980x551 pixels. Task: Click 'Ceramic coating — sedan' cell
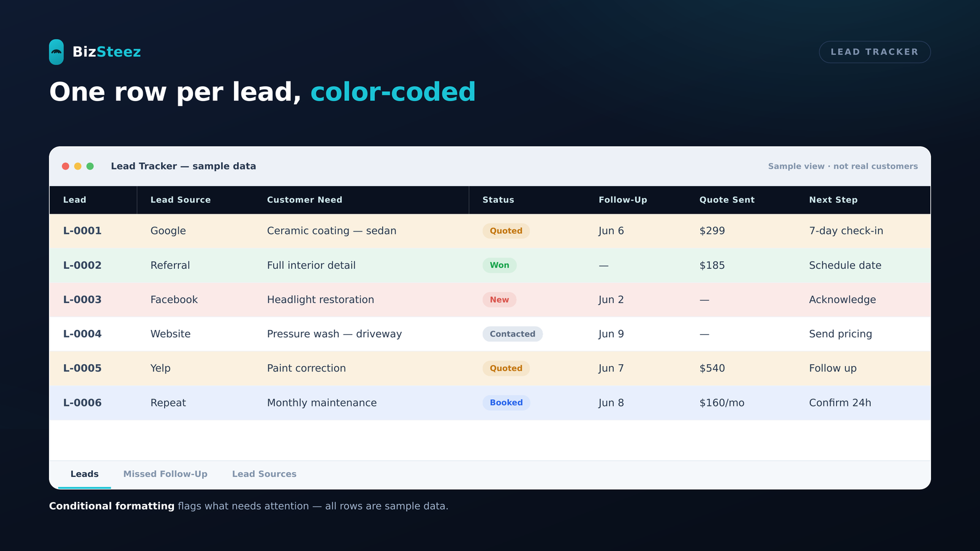(x=331, y=231)
